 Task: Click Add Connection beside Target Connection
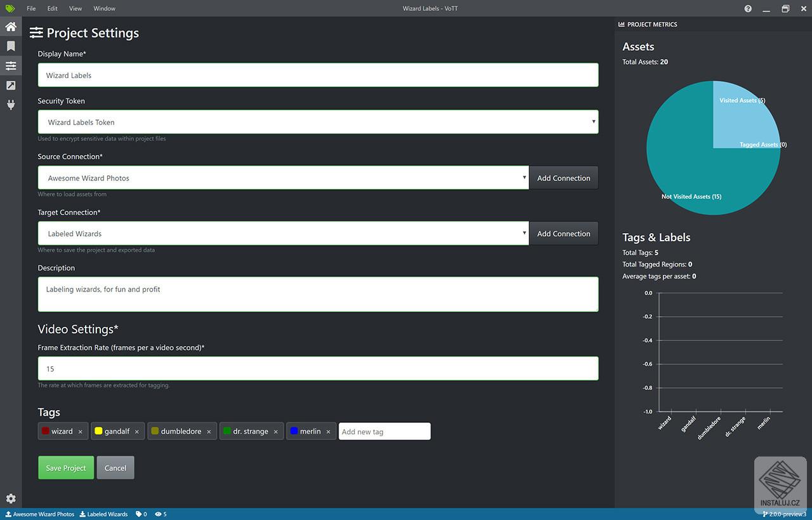click(563, 234)
